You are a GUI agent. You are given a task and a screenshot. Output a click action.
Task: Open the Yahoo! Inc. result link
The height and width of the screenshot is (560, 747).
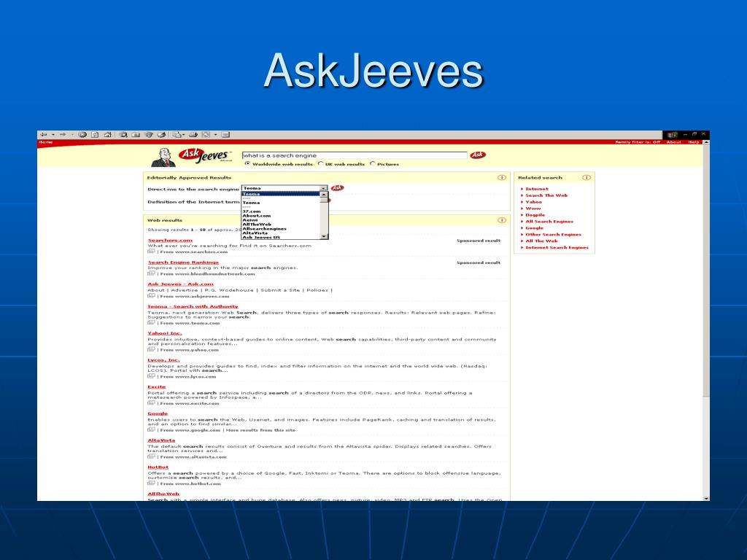[x=165, y=333]
